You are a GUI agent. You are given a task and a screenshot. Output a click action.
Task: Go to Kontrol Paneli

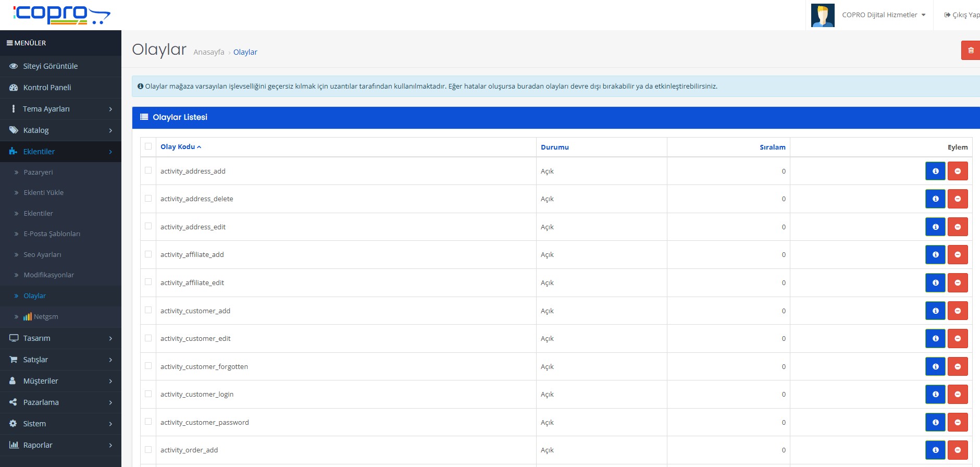click(47, 88)
